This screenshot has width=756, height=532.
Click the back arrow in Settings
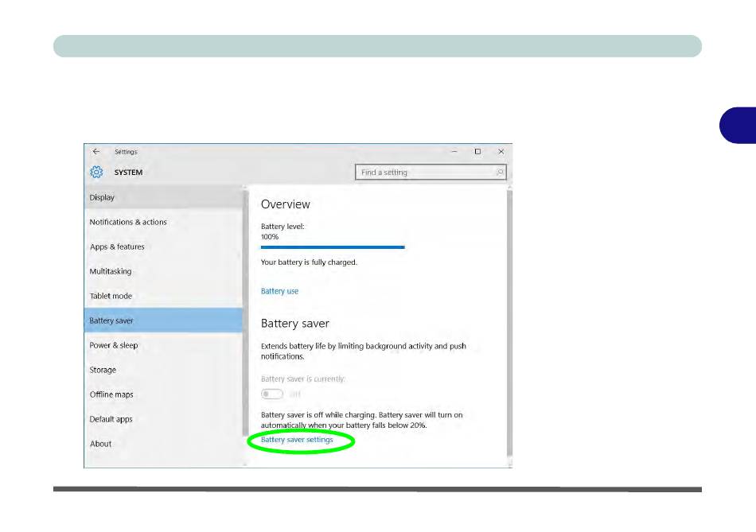96,151
